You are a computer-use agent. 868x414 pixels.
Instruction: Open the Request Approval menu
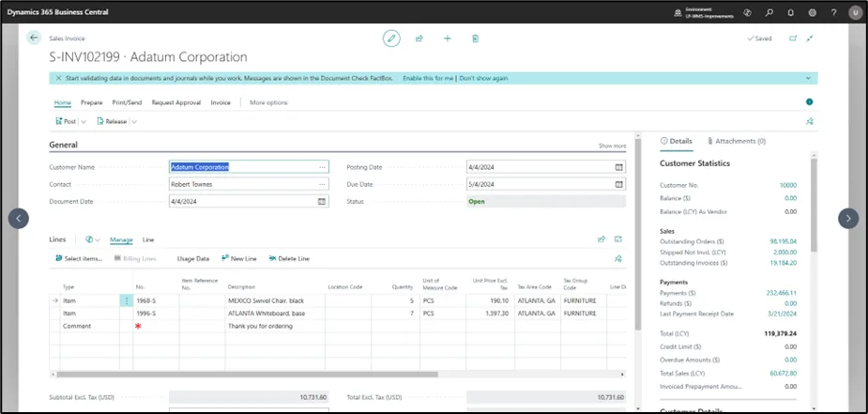click(176, 102)
